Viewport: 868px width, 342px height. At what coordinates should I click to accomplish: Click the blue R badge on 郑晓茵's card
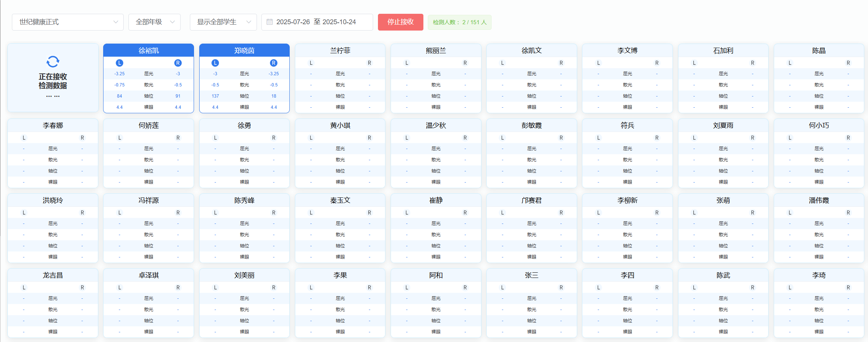(274, 63)
